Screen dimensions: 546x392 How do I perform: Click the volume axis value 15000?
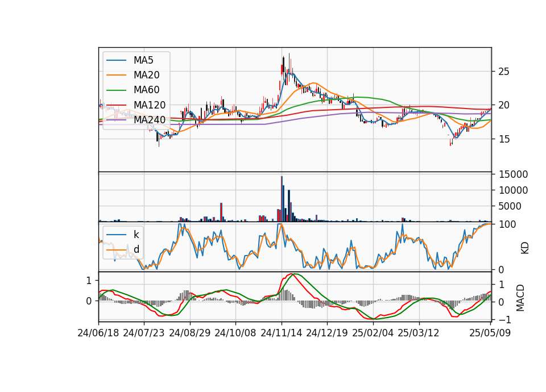coord(513,174)
